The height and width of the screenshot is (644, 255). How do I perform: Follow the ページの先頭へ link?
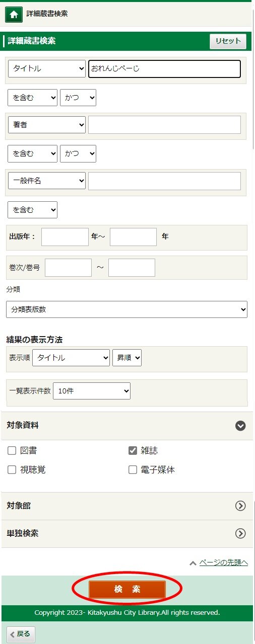point(224,562)
